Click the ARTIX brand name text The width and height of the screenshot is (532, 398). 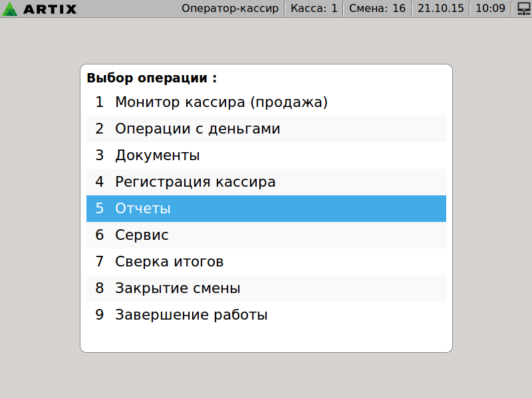[50, 9]
